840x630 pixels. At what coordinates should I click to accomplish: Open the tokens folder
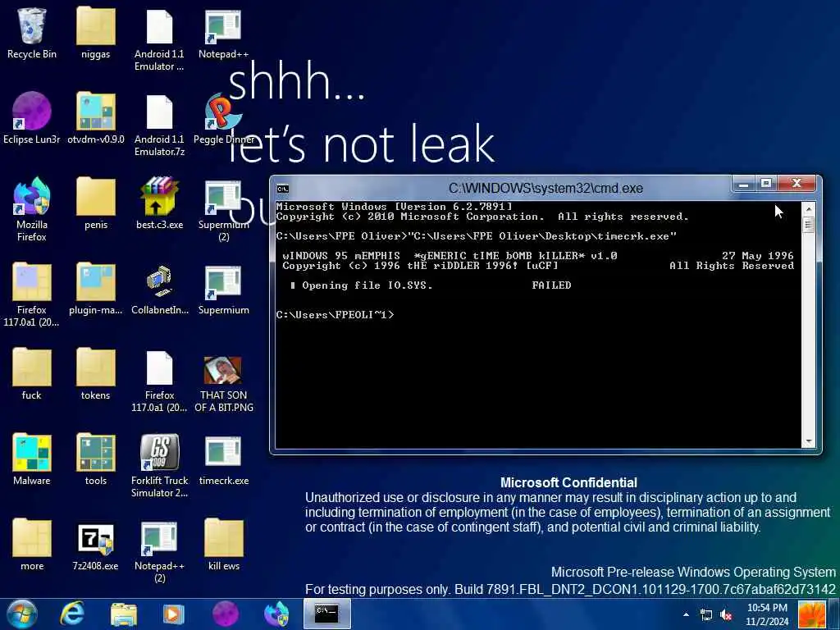95,374
